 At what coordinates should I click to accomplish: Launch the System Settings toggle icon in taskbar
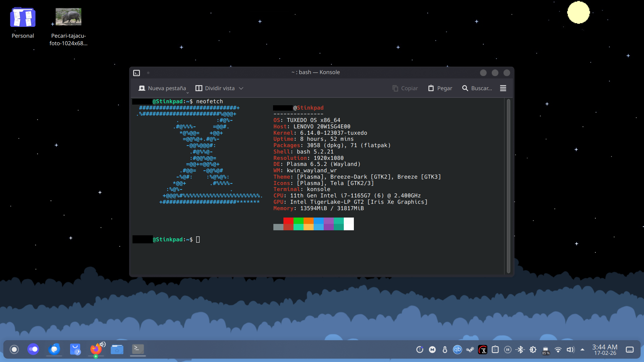33,349
